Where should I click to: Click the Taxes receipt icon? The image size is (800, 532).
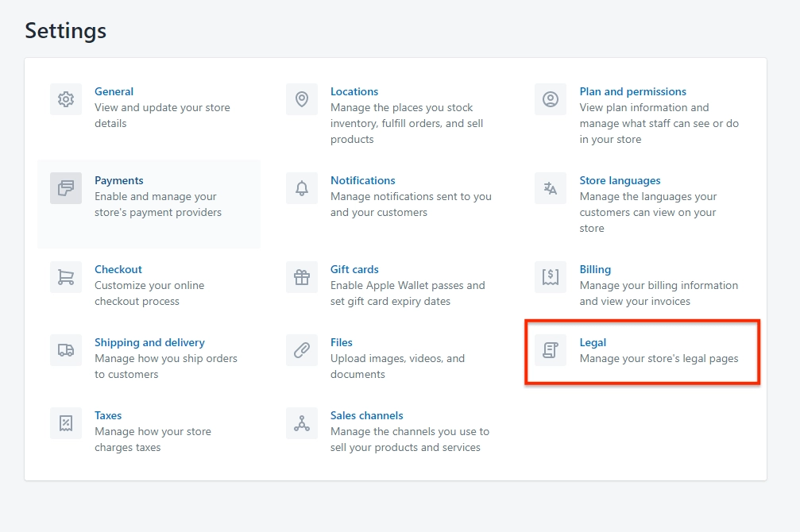tap(66, 423)
